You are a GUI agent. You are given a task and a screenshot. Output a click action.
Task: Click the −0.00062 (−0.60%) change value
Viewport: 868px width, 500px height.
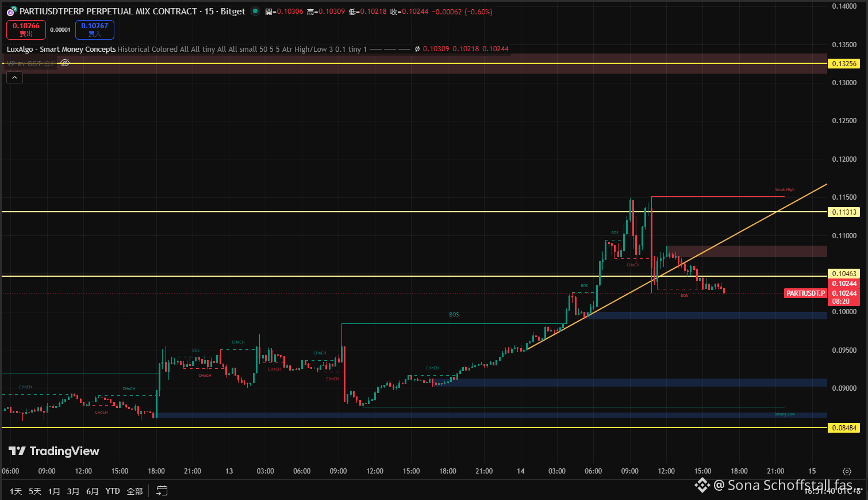[462, 12]
